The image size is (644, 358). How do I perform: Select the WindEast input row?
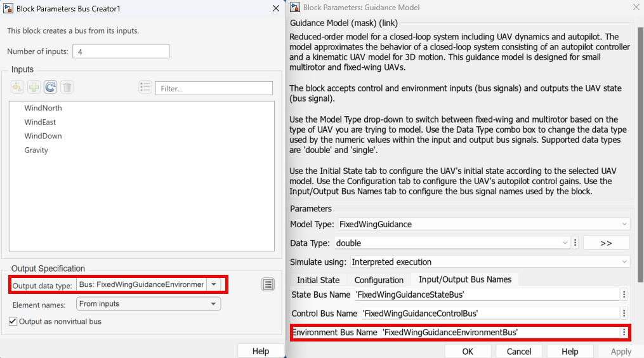[141, 122]
